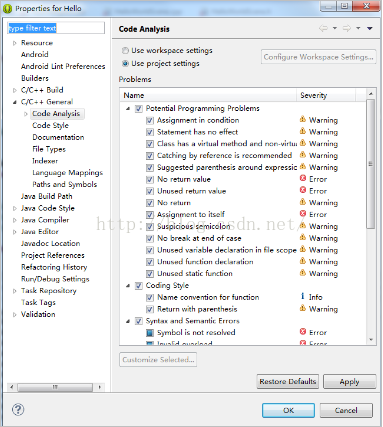The width and height of the screenshot is (383, 427).
Task: Toggle the Suspicious semicolon checkbox
Action: 150,227
